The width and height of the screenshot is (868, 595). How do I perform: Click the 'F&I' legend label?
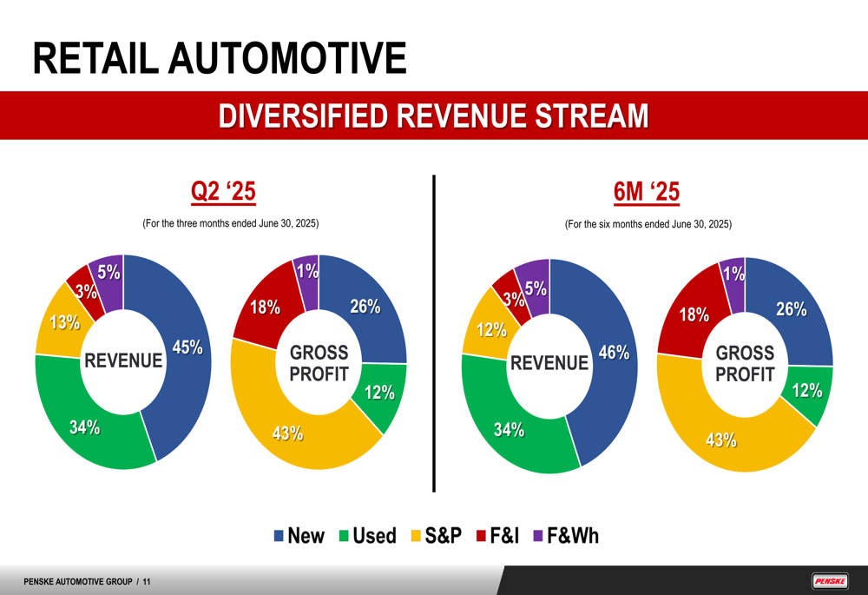click(504, 536)
